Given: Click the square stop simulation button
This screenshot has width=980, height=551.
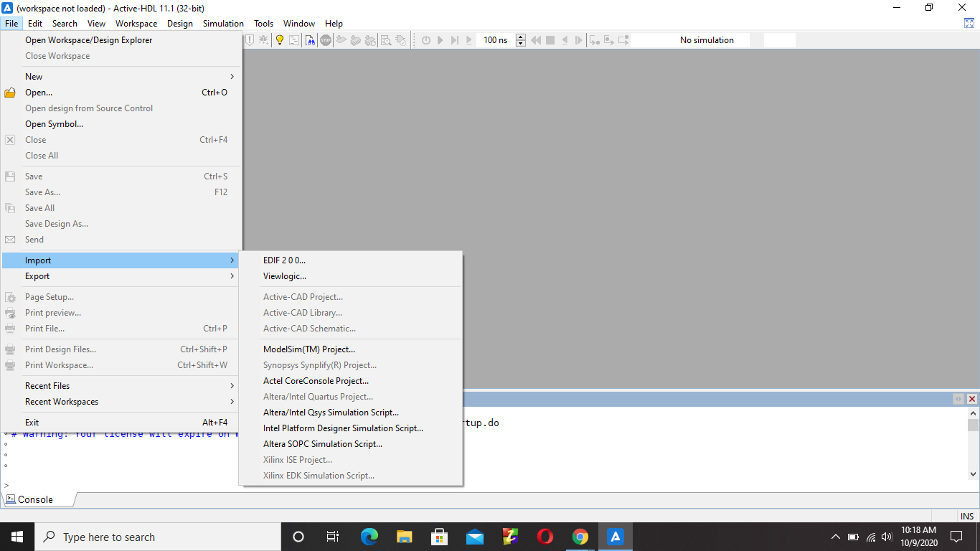Looking at the screenshot, I should [x=550, y=40].
